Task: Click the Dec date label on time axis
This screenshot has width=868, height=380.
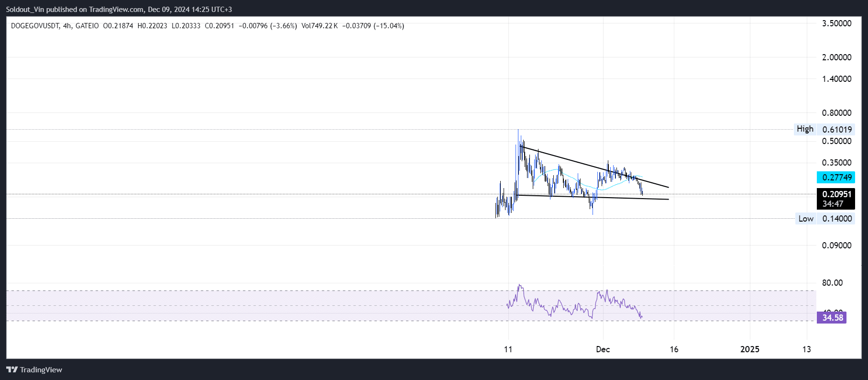Action: pyautogui.click(x=603, y=349)
